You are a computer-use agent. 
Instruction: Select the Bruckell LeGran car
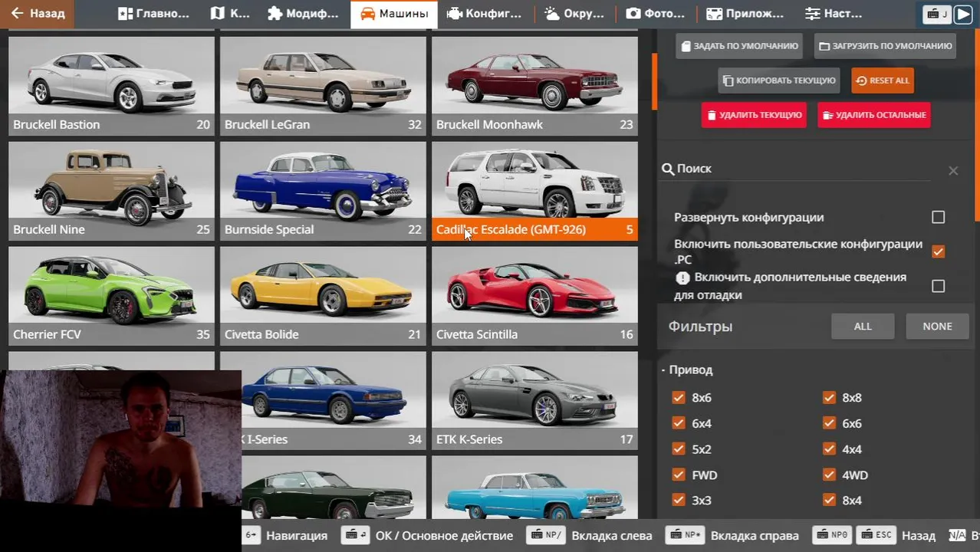pyautogui.click(x=323, y=86)
